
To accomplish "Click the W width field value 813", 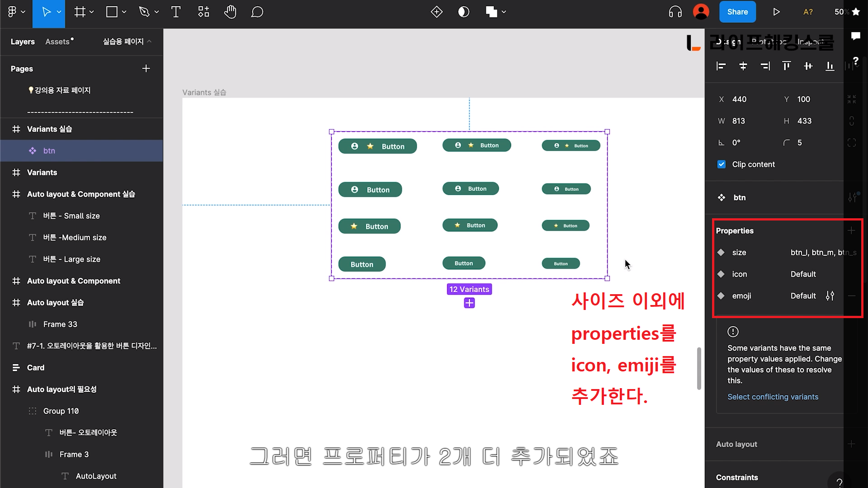I will tap(739, 121).
